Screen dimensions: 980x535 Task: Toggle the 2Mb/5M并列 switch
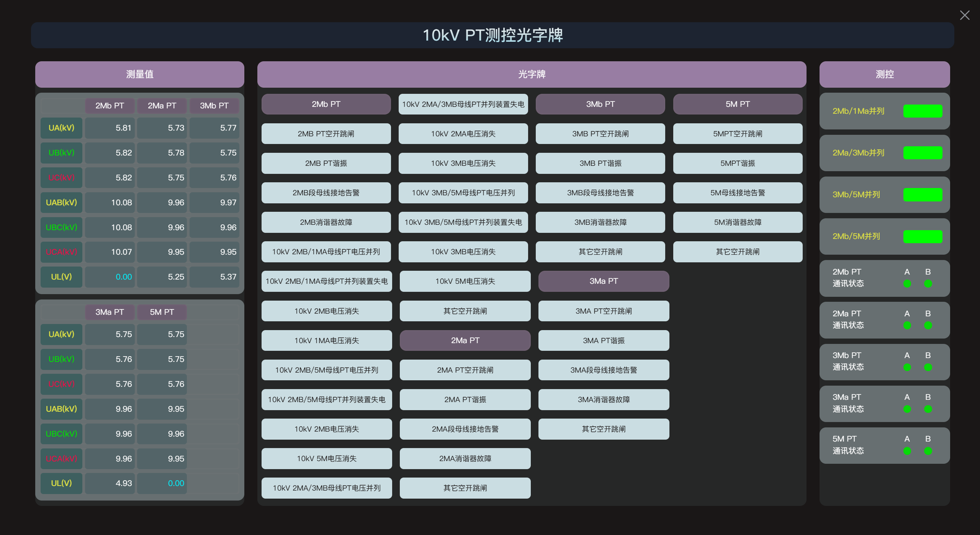tap(922, 236)
